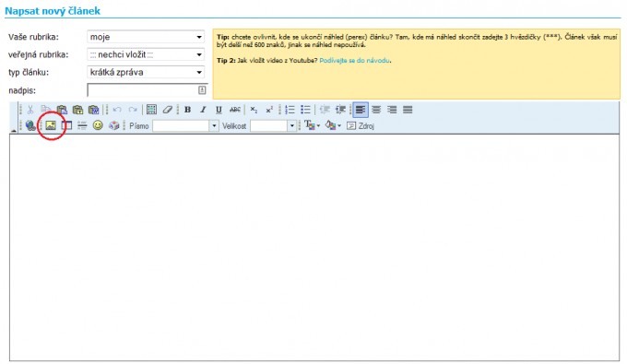Open the Podívejte se do návodu link
The height and width of the screenshot is (364, 627).
(354, 61)
